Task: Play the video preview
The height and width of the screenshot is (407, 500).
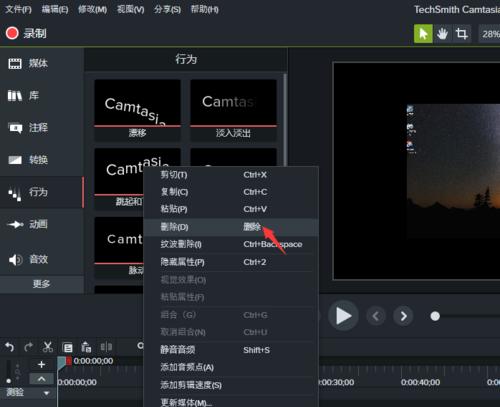Action: coord(343,316)
